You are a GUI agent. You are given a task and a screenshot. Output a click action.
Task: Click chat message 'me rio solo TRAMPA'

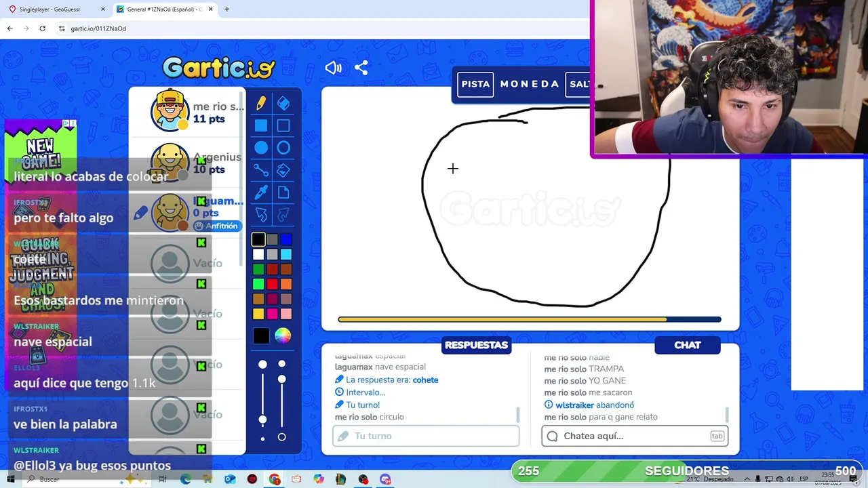coord(584,369)
